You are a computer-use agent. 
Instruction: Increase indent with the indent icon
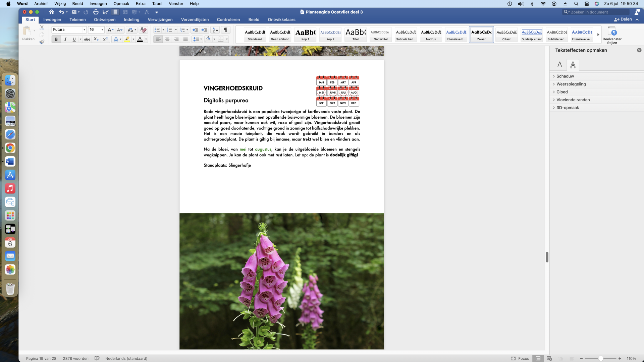click(x=204, y=30)
